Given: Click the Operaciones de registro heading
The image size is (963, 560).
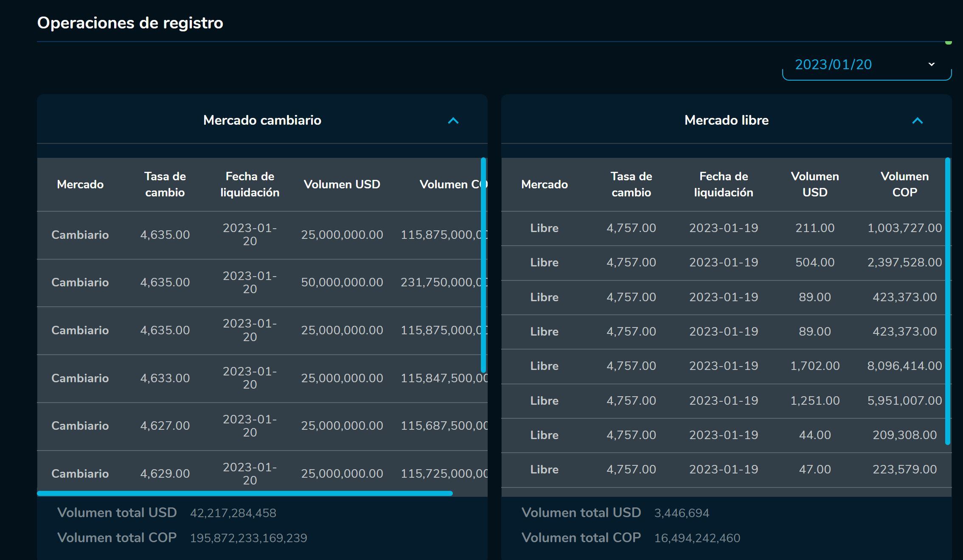Looking at the screenshot, I should [130, 23].
